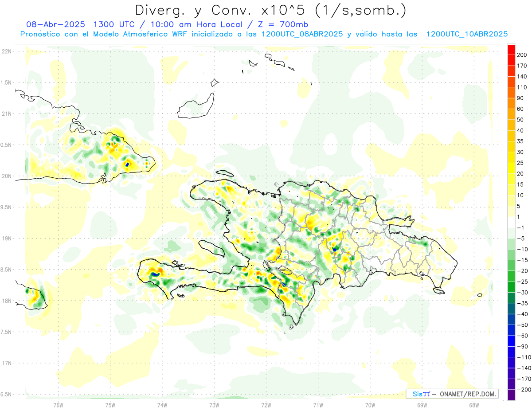Image resolution: width=532 pixels, height=411 pixels.
Task: Click the color band between 10 and 15
Action: pyautogui.click(x=512, y=190)
